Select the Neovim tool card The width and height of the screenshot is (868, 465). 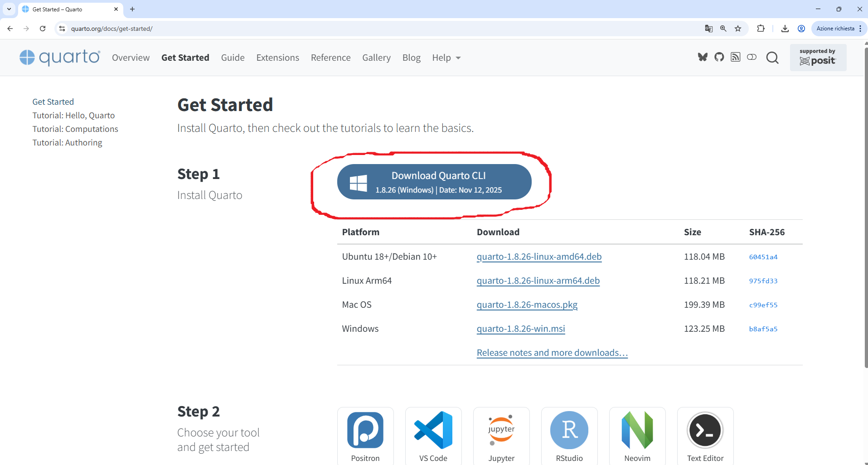tap(637, 436)
